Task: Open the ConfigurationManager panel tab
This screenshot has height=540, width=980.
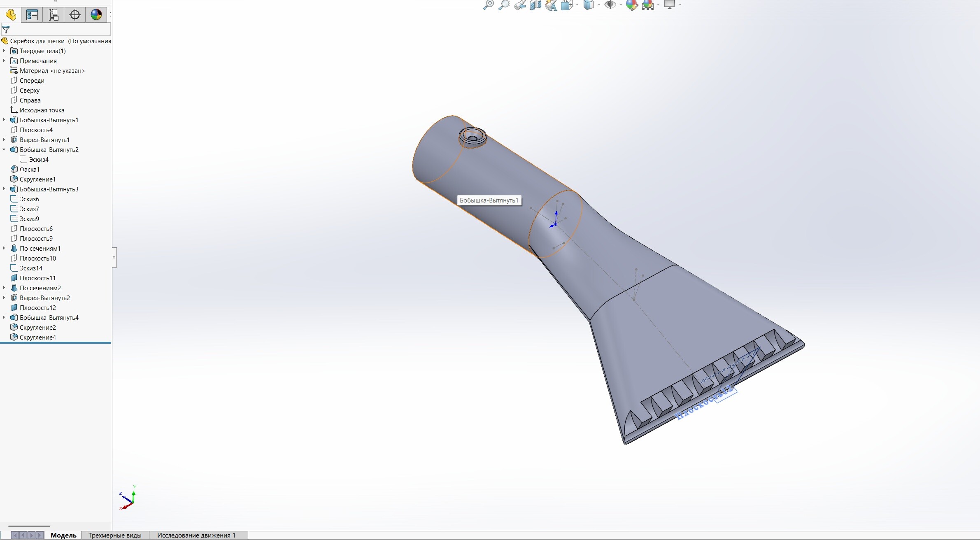Action: (x=54, y=15)
